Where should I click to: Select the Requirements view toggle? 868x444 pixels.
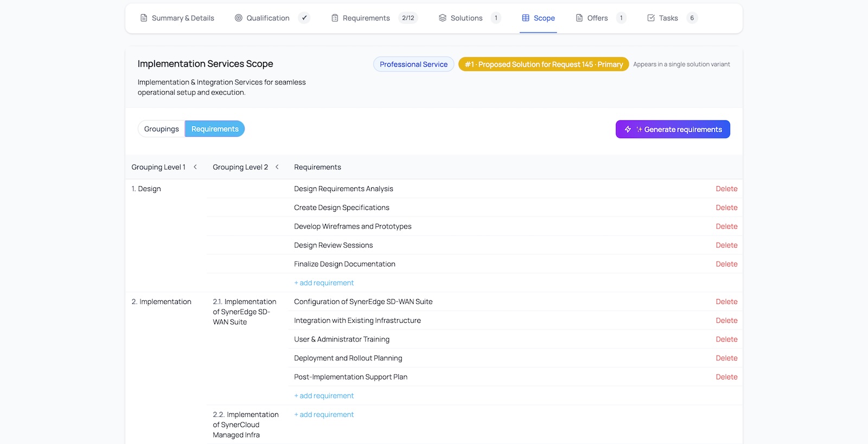215,129
